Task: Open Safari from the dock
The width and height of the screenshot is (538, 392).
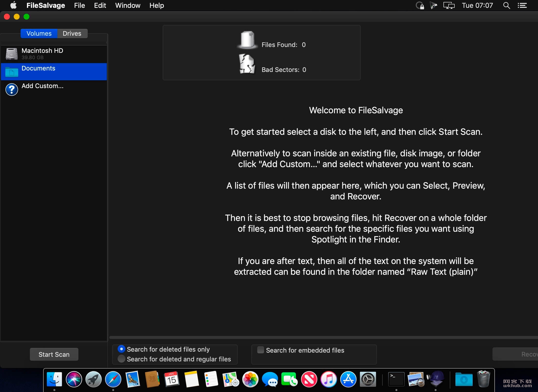Action: click(113, 379)
